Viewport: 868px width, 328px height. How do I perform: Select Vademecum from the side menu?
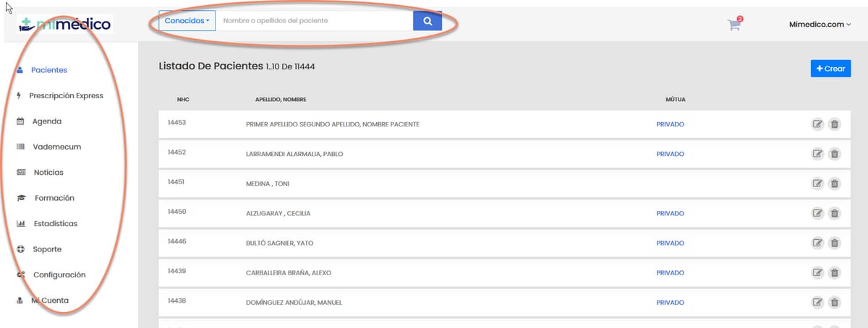pos(56,147)
